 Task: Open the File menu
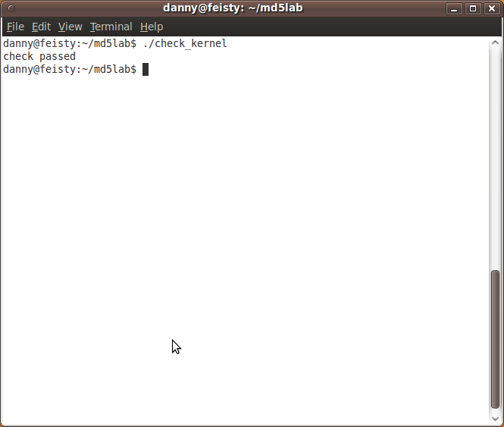(x=15, y=27)
